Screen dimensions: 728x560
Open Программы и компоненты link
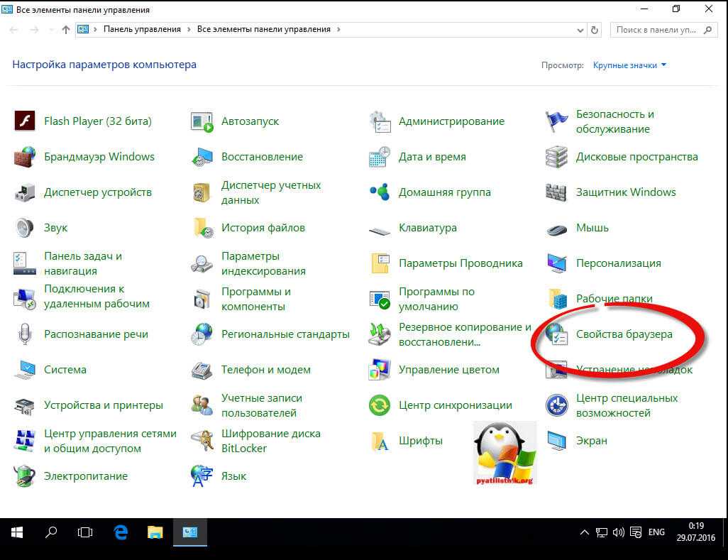click(x=256, y=299)
